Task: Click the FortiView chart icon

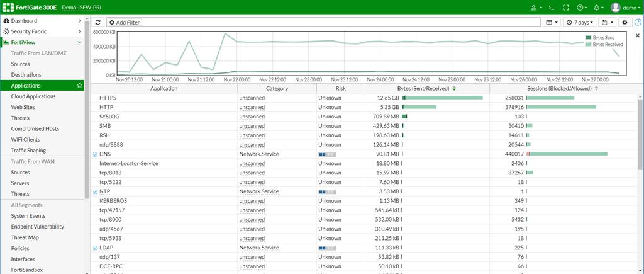Action: pyautogui.click(x=6, y=42)
